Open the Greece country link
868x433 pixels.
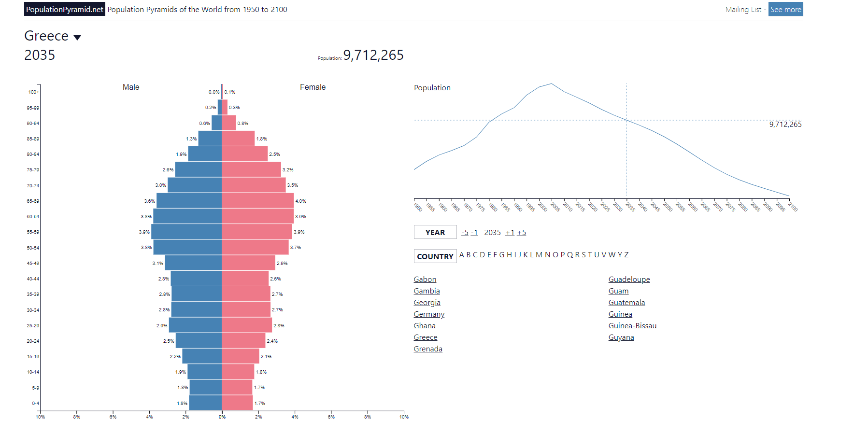coord(426,337)
